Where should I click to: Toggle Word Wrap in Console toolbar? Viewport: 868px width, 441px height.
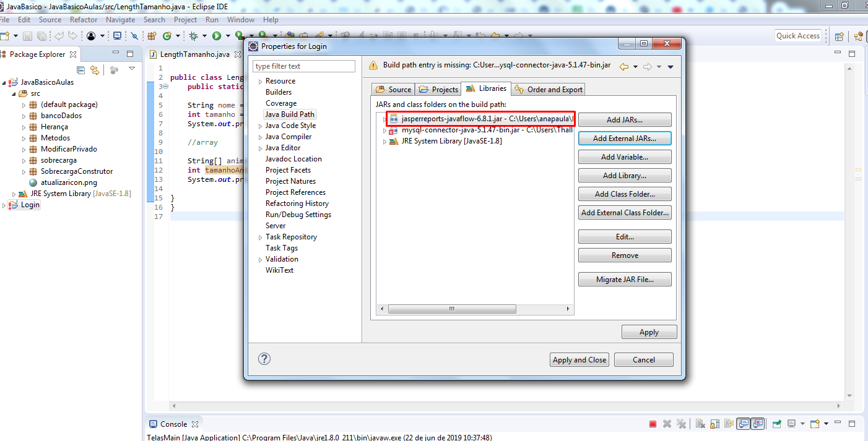click(729, 424)
